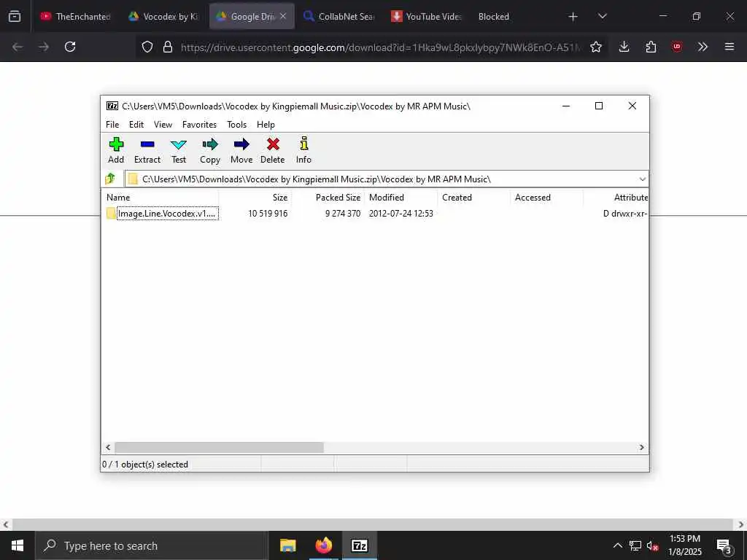Open the Help menu

coord(266,124)
